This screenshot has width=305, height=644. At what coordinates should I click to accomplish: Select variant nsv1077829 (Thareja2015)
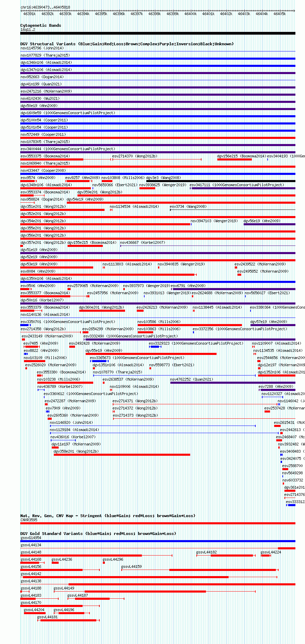(x=45, y=55)
